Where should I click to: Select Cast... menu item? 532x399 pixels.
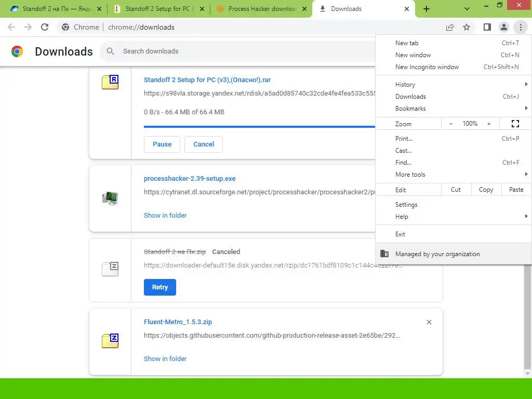tap(454, 150)
